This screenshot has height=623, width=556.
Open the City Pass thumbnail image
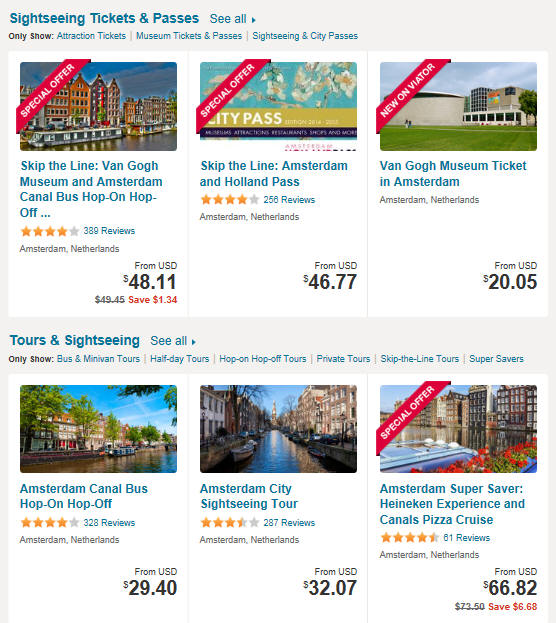278,106
